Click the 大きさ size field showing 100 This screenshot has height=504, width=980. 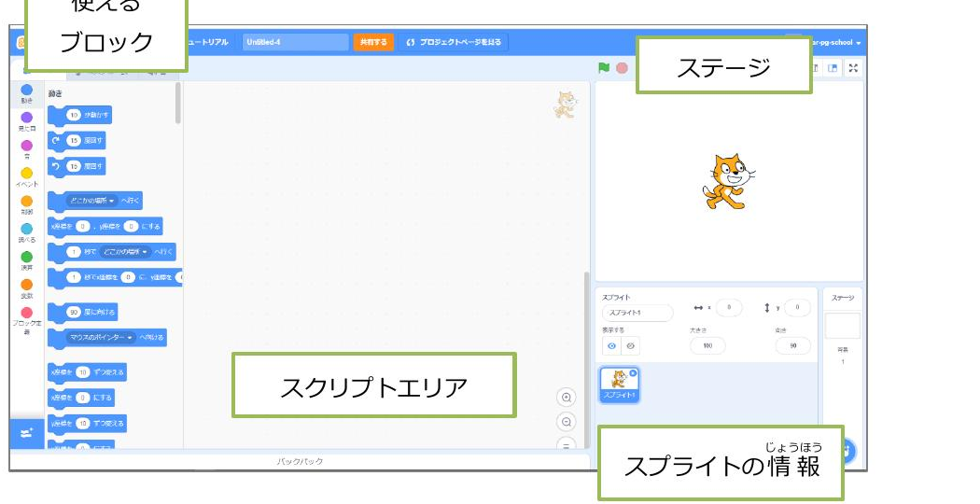click(x=707, y=345)
